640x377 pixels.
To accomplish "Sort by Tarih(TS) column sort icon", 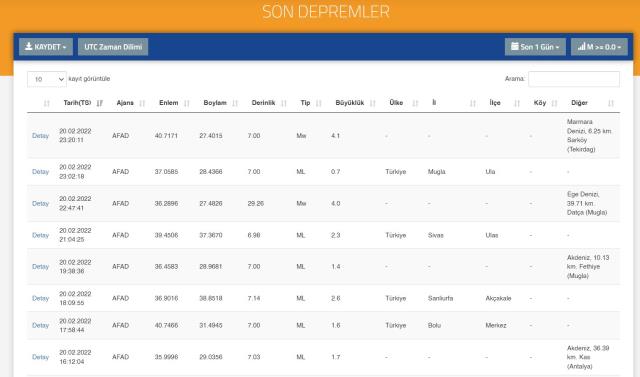I will point(100,103).
